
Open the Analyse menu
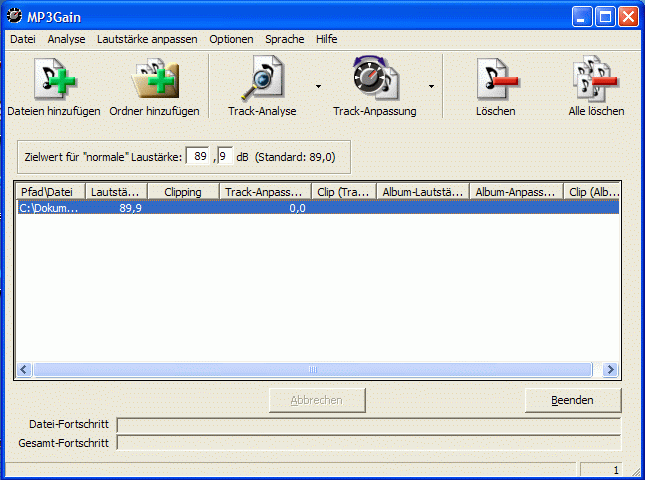[66, 39]
